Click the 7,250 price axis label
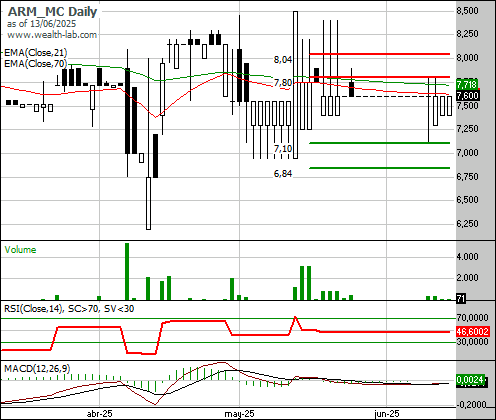Viewport: 496px width, 420px height. [x=467, y=129]
